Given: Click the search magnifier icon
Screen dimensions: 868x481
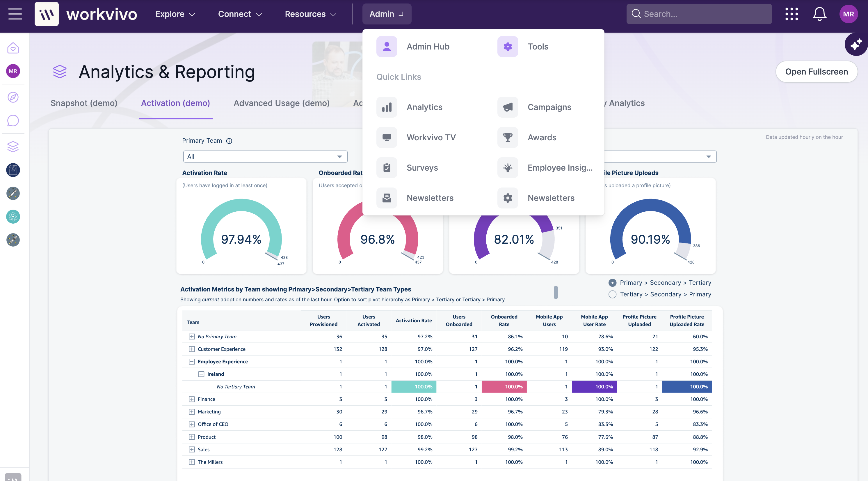Looking at the screenshot, I should (636, 14).
